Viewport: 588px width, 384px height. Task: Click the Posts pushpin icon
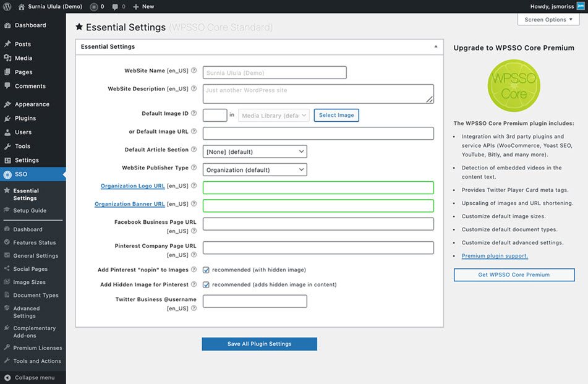[7, 44]
